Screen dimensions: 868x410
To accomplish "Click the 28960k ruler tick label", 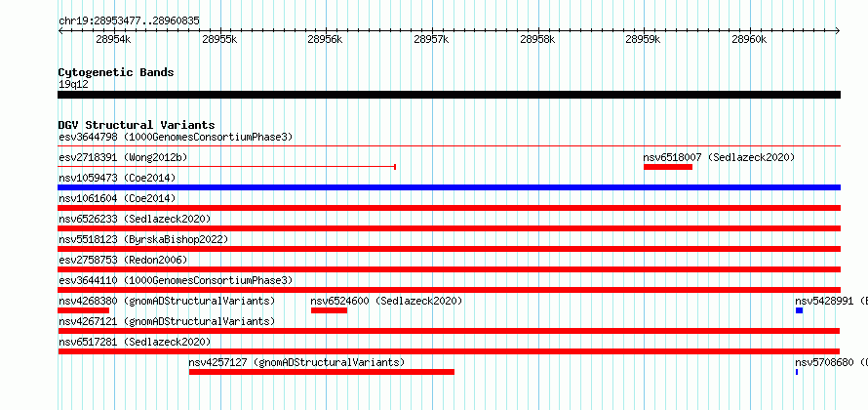I will pos(750,39).
